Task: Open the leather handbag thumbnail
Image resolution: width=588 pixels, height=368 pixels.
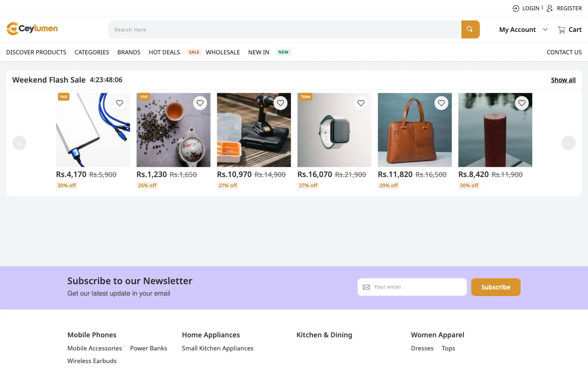Action: coord(415,130)
